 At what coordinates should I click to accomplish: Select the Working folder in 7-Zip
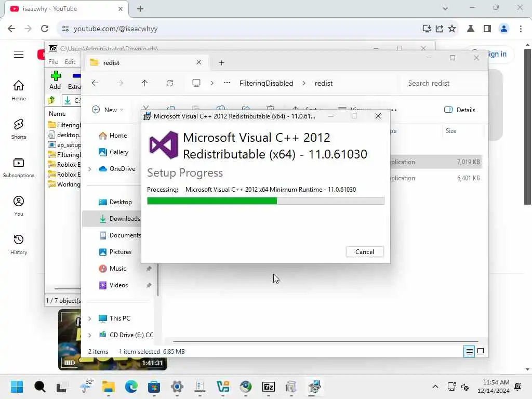coord(64,184)
